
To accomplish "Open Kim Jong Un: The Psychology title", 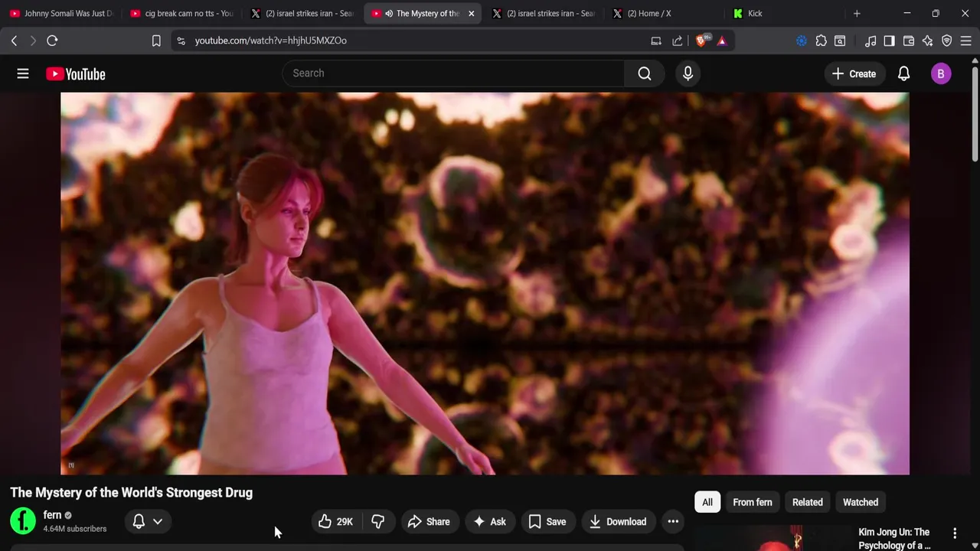I will [894, 538].
